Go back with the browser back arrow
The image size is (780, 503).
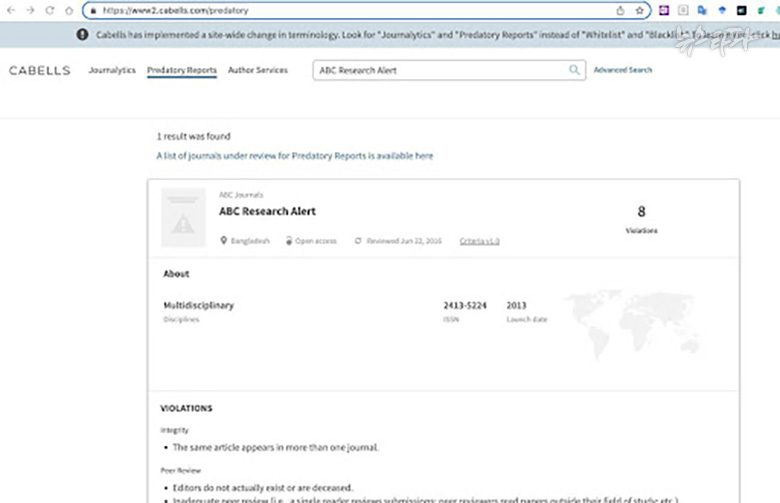[11, 10]
